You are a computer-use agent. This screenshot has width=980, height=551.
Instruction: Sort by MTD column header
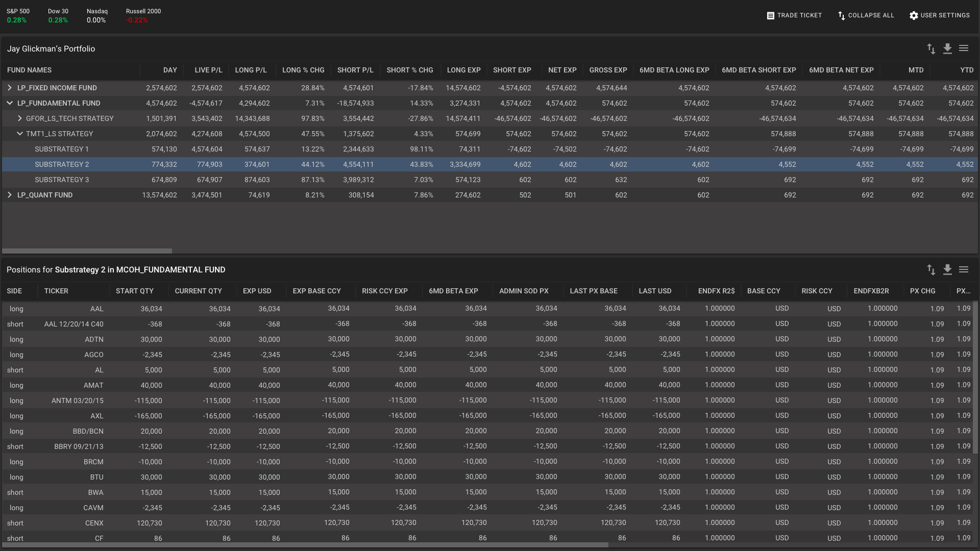point(916,70)
